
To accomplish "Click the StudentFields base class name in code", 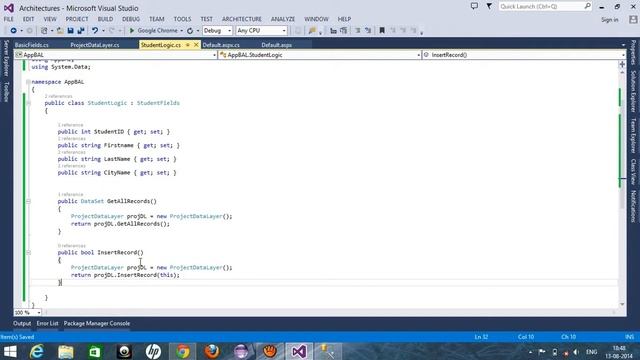I will 158,103.
